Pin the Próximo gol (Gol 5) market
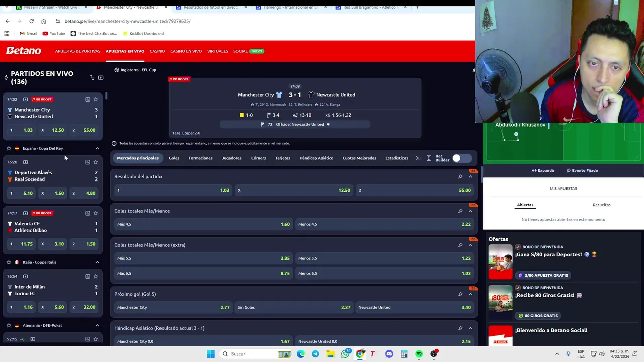The height and width of the screenshot is (362, 644). point(460,294)
